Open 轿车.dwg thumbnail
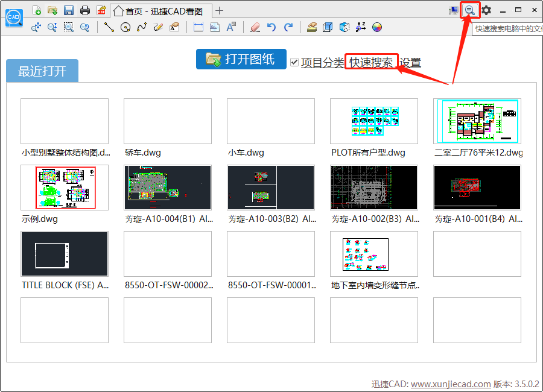Screen dimensions: 543x392 pos(168,121)
